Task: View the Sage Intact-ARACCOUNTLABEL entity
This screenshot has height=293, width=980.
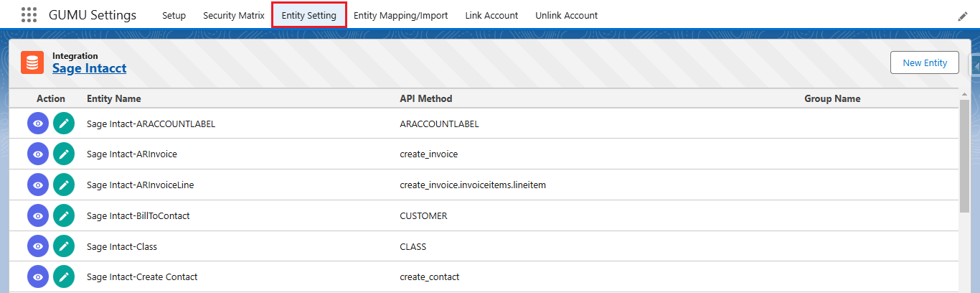Action: click(x=38, y=124)
